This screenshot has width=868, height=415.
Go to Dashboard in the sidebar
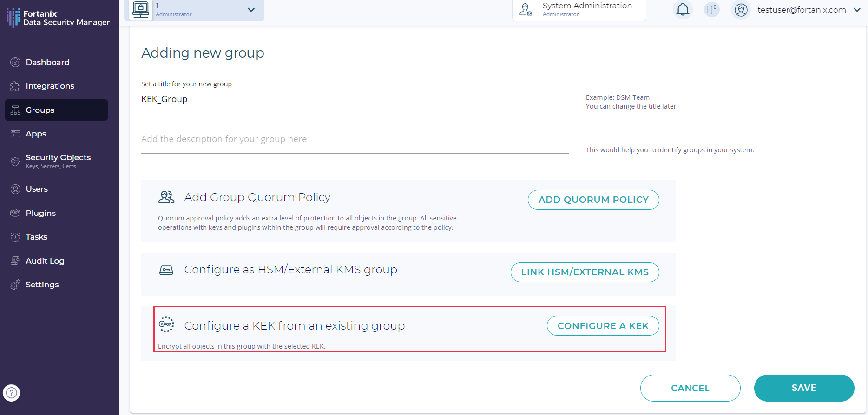pos(47,62)
